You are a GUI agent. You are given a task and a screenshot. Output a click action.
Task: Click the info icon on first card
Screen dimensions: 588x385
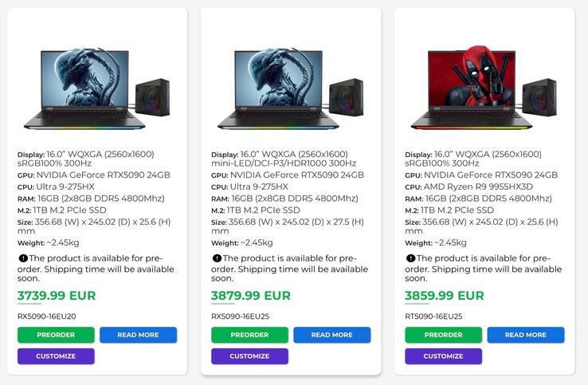pyautogui.click(x=22, y=258)
